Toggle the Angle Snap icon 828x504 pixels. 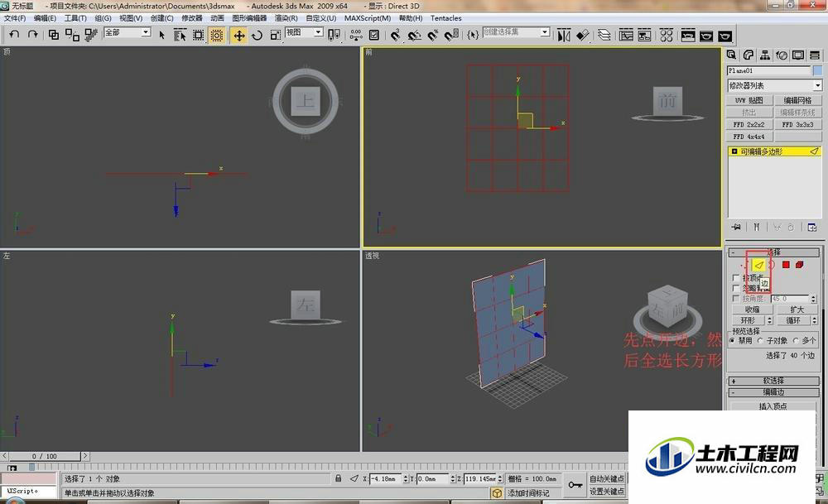coord(415,36)
